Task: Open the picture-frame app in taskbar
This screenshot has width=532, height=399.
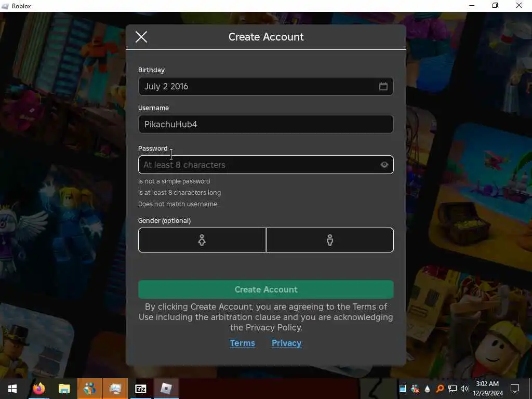Action: point(115,389)
